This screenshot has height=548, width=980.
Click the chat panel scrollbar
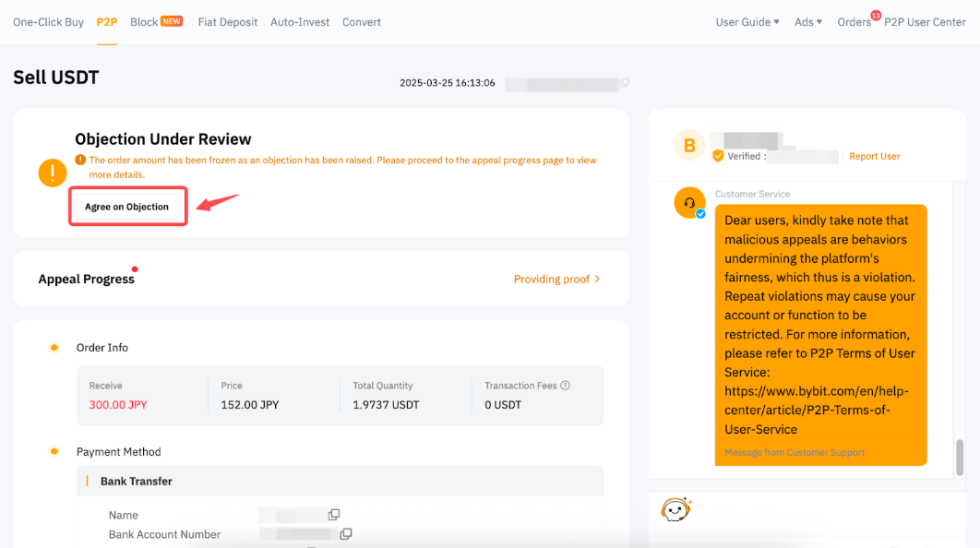[960, 456]
